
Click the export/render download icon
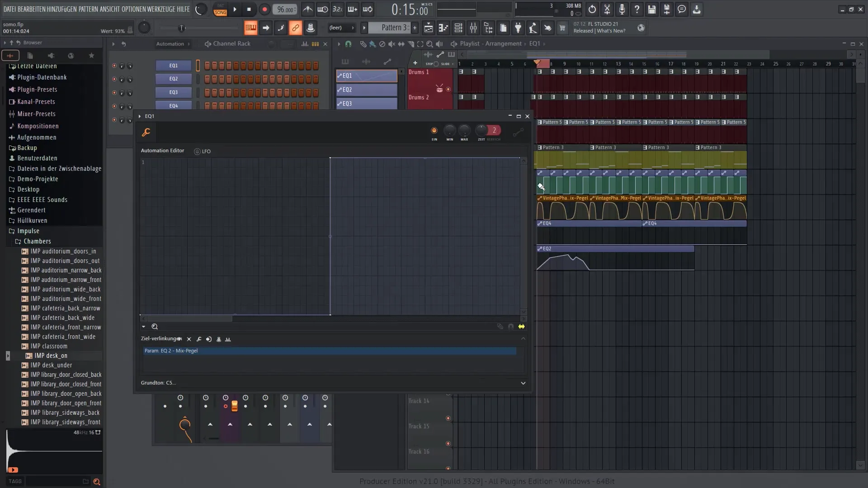tap(696, 9)
